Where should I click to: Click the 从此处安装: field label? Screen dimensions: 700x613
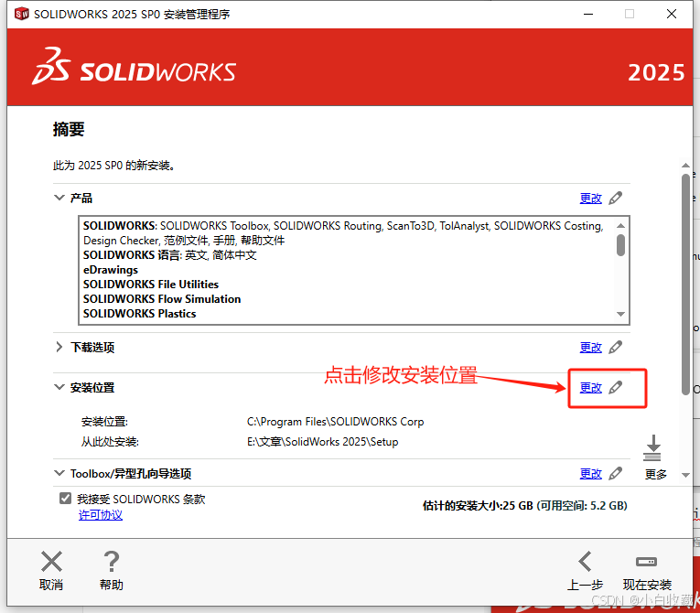click(x=110, y=442)
